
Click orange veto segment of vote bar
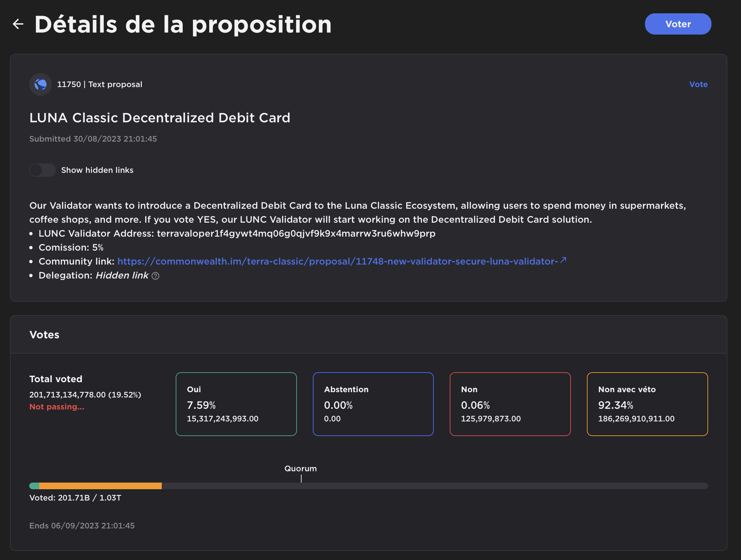tap(101, 486)
